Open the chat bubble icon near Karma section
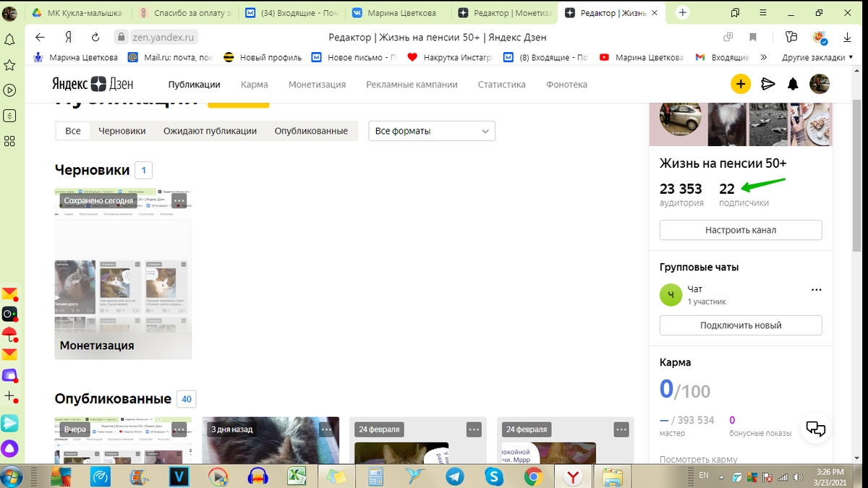The image size is (868, 488). pyautogui.click(x=815, y=429)
